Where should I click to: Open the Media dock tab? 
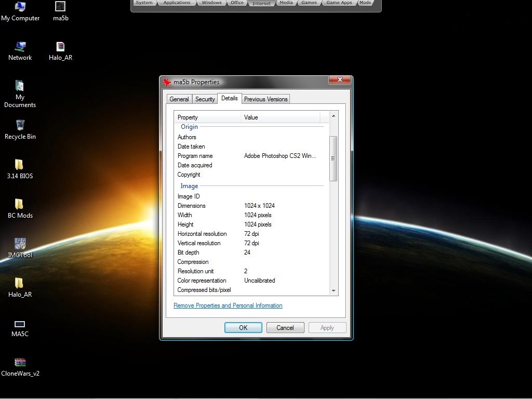tap(286, 3)
